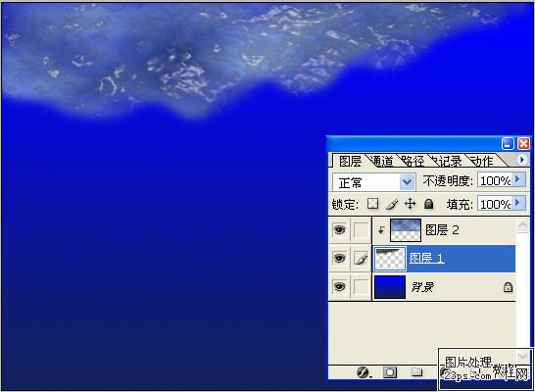The width and height of the screenshot is (535, 392).
Task: Hide the 图层 1 layer eye
Action: tap(339, 259)
